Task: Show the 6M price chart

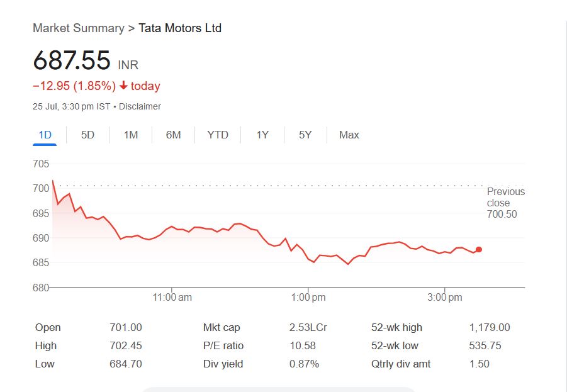Action: coord(174,135)
